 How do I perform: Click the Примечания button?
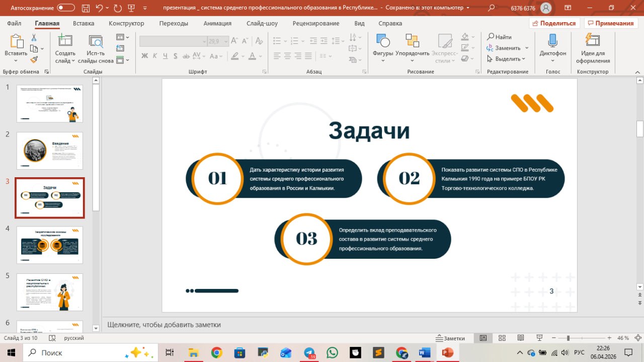click(611, 23)
